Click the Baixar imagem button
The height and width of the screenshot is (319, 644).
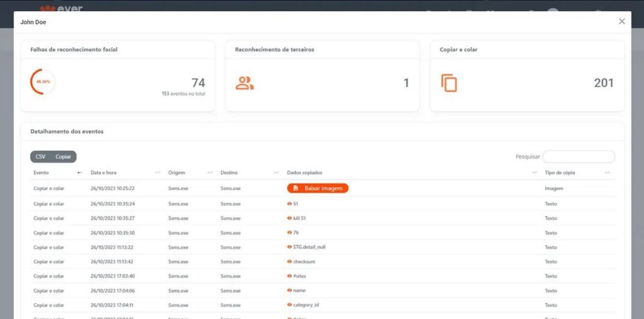tap(318, 188)
